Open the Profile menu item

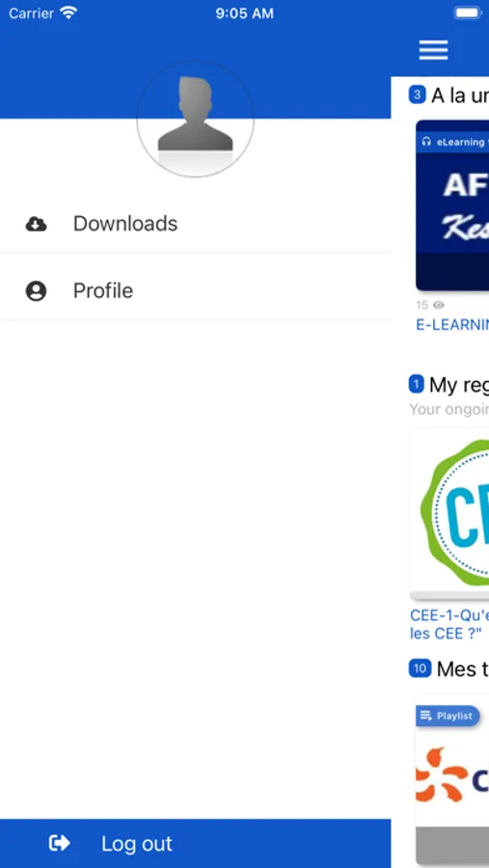196,290
